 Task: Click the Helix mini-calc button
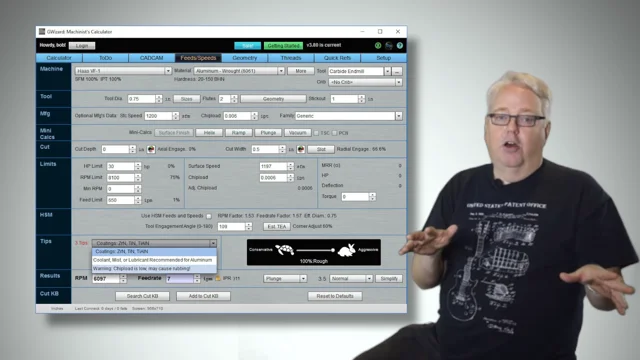tap(209, 133)
